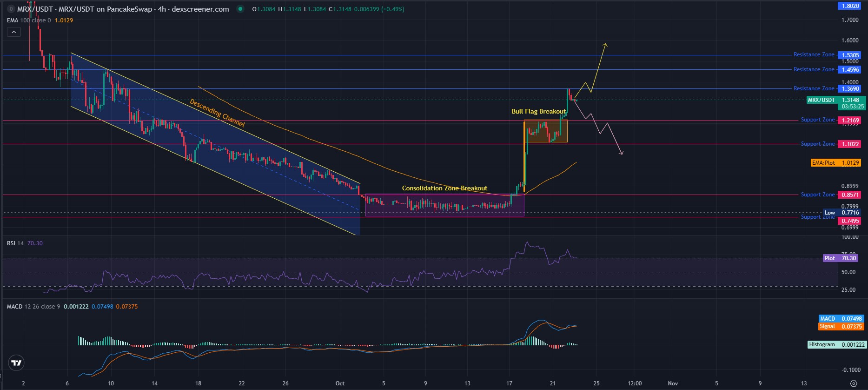Click the 50.00 RSI scale value
The image size is (868, 390).
848,272
